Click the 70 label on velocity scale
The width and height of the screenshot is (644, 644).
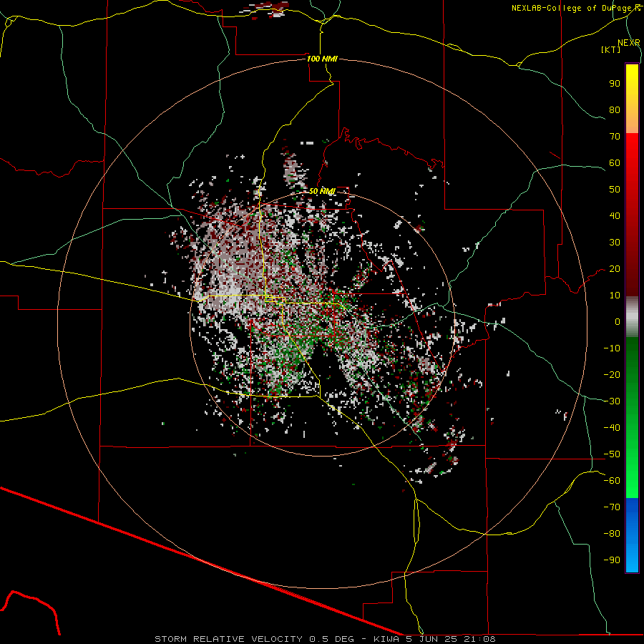click(615, 137)
